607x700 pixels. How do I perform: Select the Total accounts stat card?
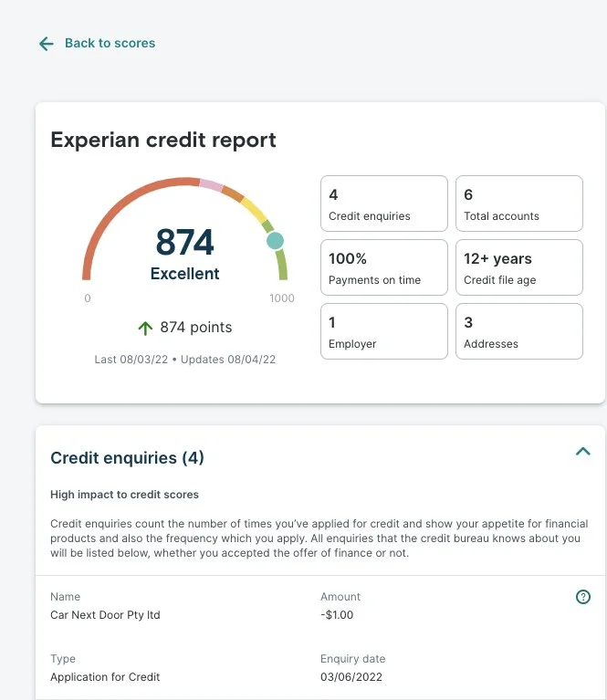click(518, 204)
